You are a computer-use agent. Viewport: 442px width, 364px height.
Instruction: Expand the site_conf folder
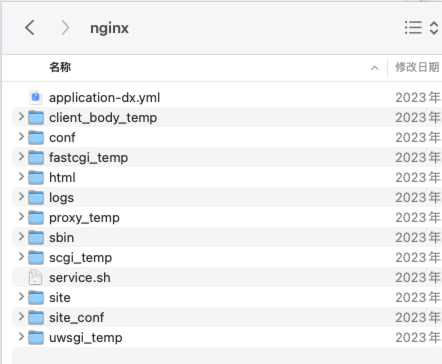21,317
